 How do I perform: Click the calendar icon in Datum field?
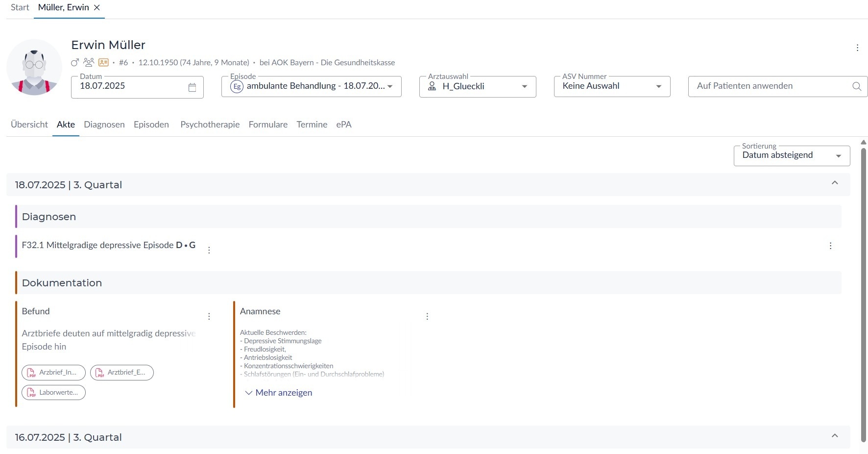192,87
